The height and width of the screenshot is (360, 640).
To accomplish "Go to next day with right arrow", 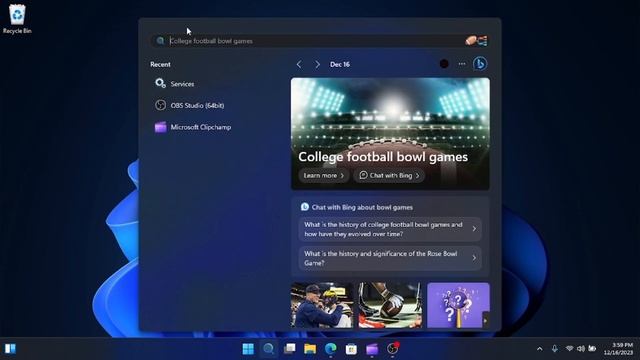I will (317, 64).
